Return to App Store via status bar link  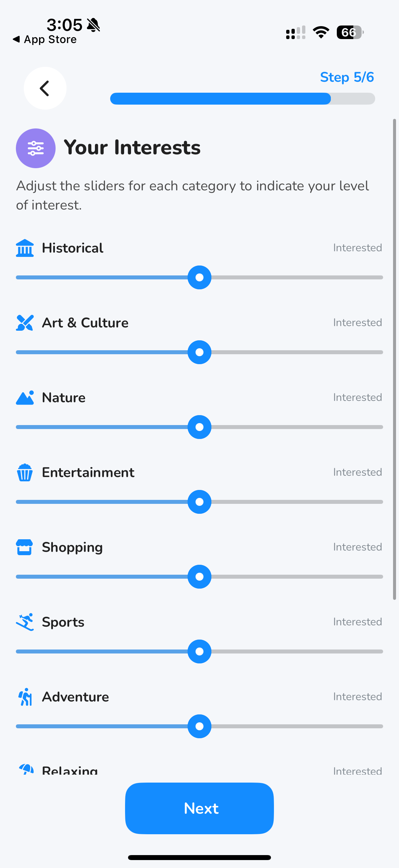(x=45, y=39)
